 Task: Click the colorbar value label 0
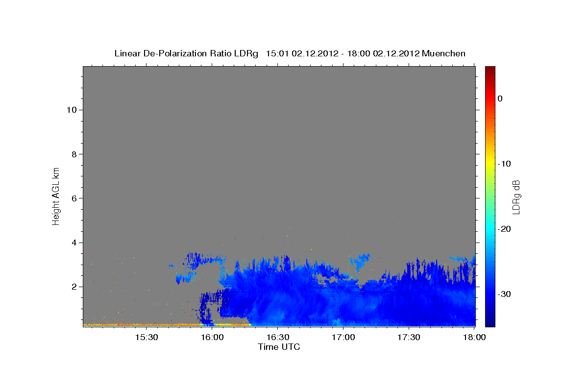[500, 98]
